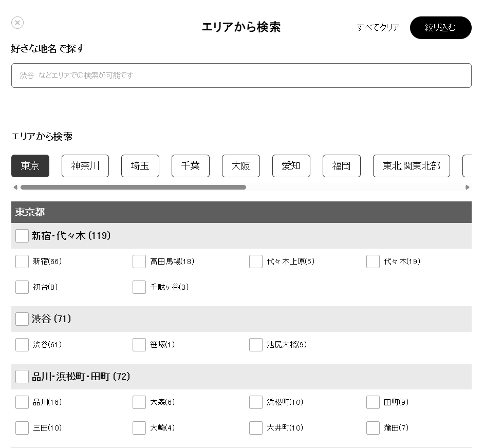Select the 愛知 tab
Image resolution: width=484 pixels, height=448 pixels.
(x=291, y=166)
